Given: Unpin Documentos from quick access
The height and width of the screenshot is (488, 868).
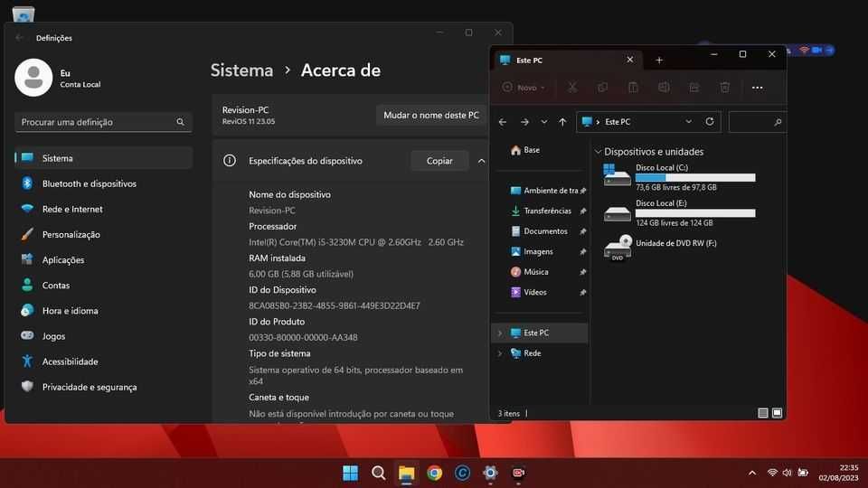Looking at the screenshot, I should point(583,231).
